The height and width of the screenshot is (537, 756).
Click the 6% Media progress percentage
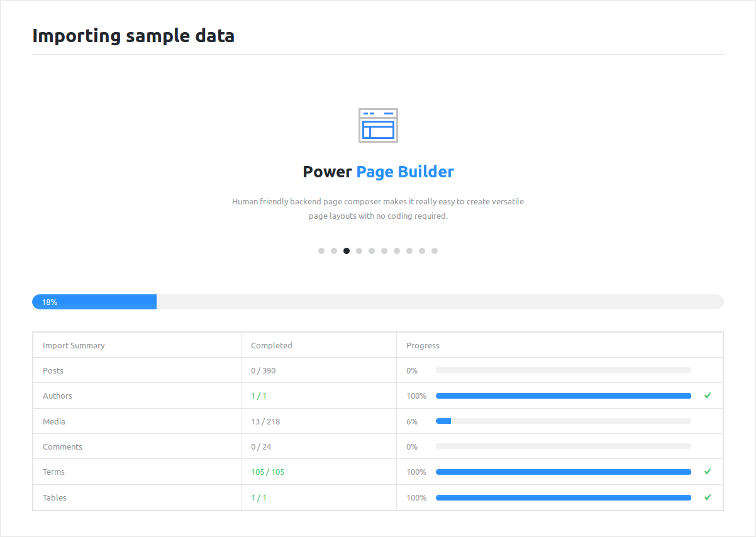pos(412,421)
